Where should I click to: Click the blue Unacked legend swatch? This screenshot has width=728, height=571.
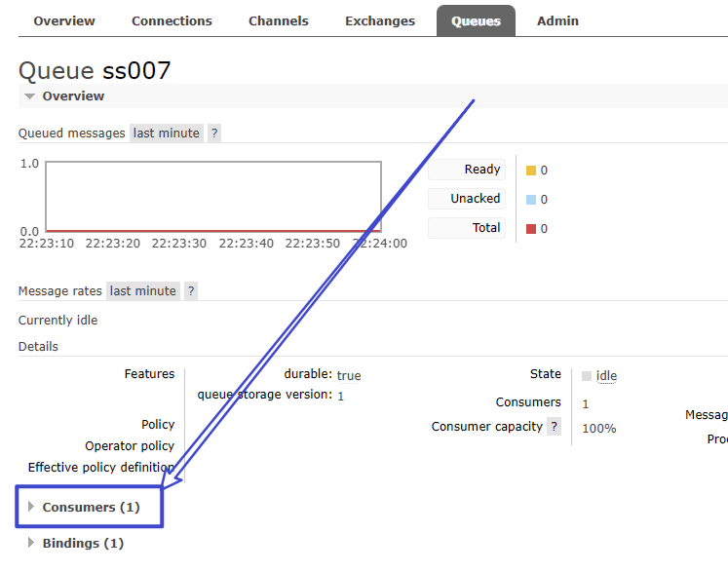(531, 200)
